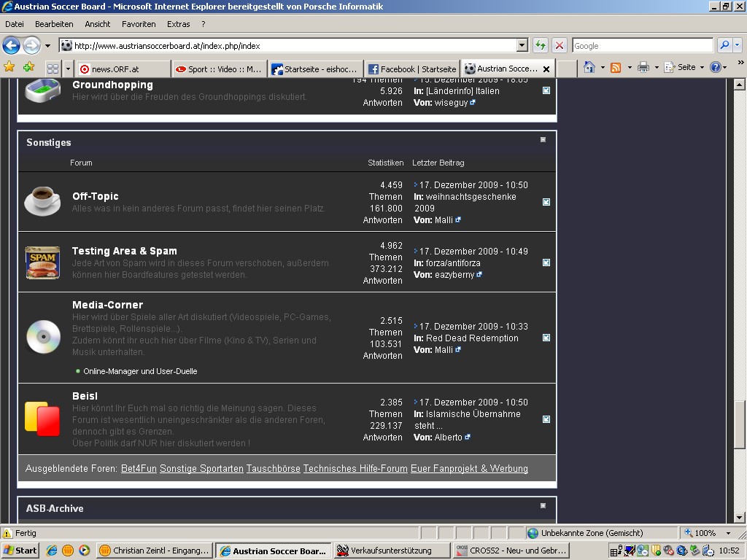
Task: Click the Home icon in the command bar
Action: [x=589, y=67]
